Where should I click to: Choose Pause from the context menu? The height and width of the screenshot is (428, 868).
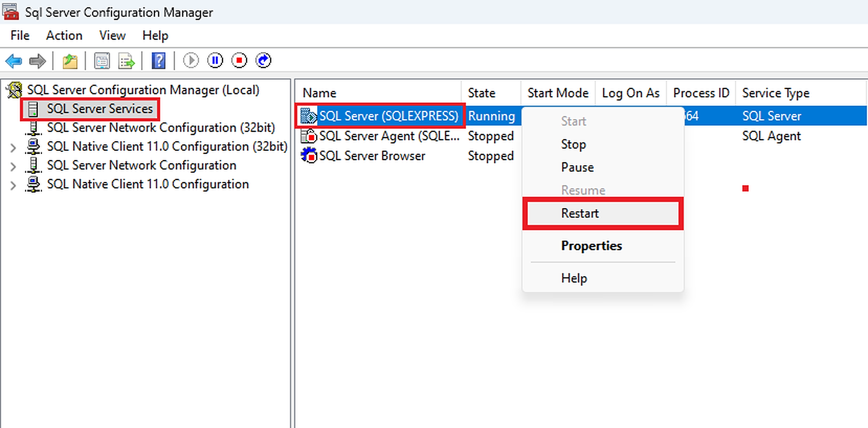(603, 167)
